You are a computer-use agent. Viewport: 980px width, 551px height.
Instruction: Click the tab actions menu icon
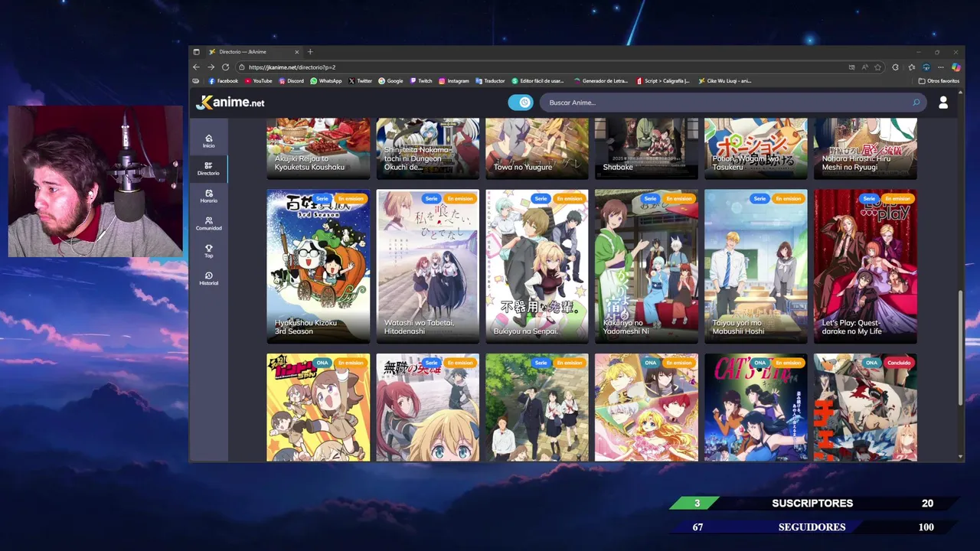coord(197,52)
